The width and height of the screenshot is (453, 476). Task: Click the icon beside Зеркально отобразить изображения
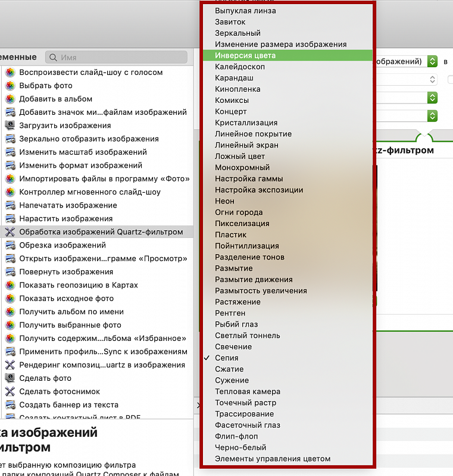click(x=10, y=139)
